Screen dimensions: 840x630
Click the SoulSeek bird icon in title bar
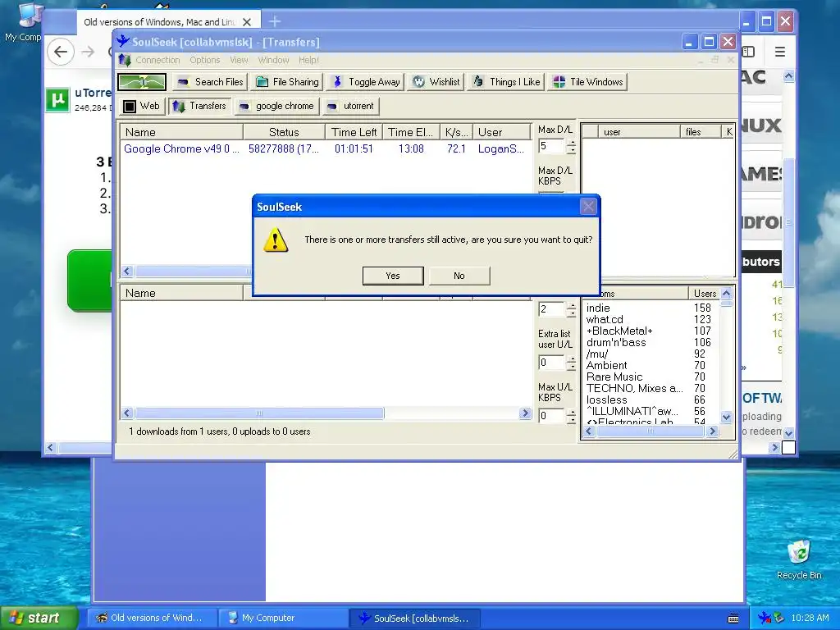point(123,41)
